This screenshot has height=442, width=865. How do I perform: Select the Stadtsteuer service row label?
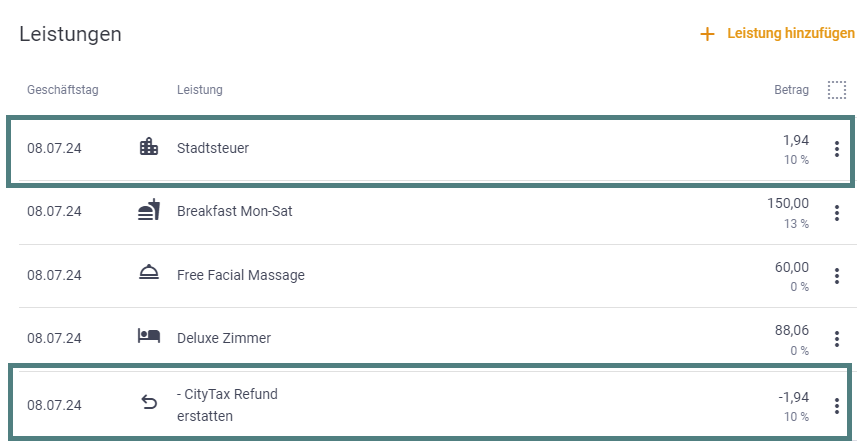tap(213, 148)
